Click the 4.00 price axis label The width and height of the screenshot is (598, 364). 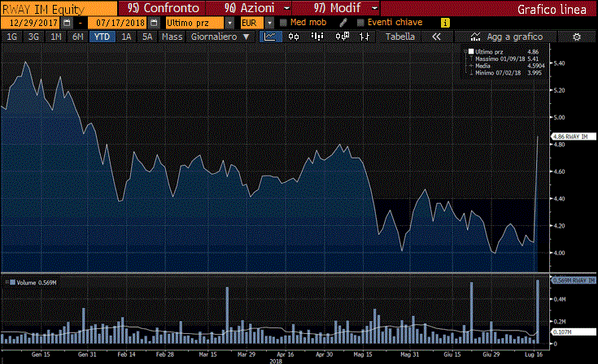click(x=560, y=253)
